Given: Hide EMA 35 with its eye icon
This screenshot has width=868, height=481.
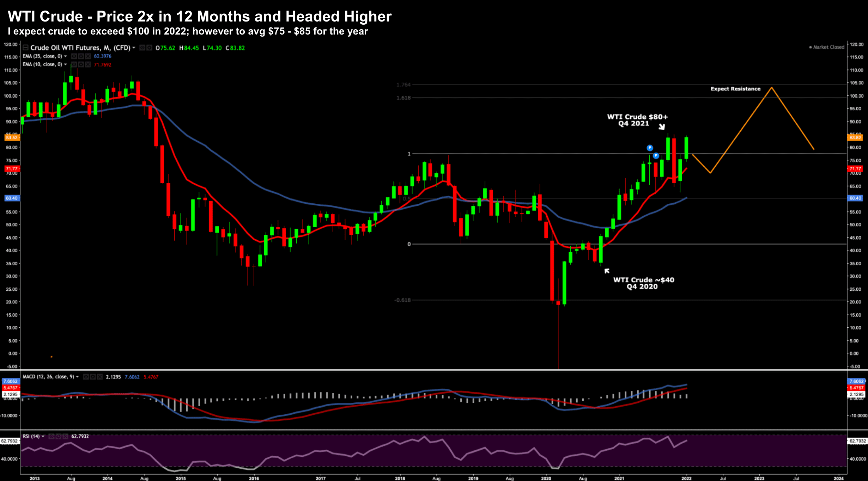Looking at the screenshot, I should point(74,56).
